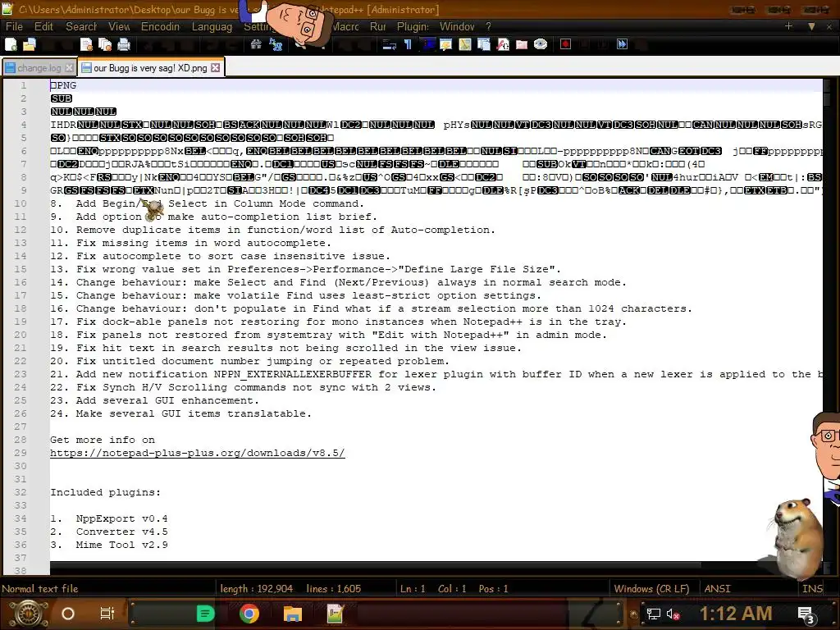The height and width of the screenshot is (630, 840).
Task: Click the Replace toolbar icon
Action: (x=276, y=44)
